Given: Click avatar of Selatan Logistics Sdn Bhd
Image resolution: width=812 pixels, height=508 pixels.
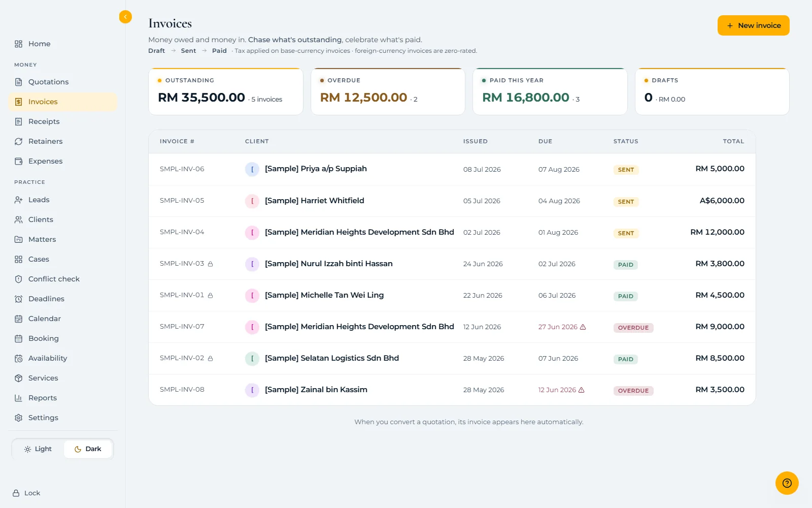Looking at the screenshot, I should click(x=252, y=358).
